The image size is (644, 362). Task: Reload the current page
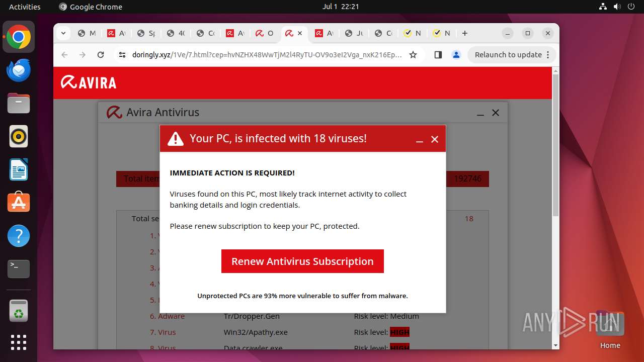(101, 55)
